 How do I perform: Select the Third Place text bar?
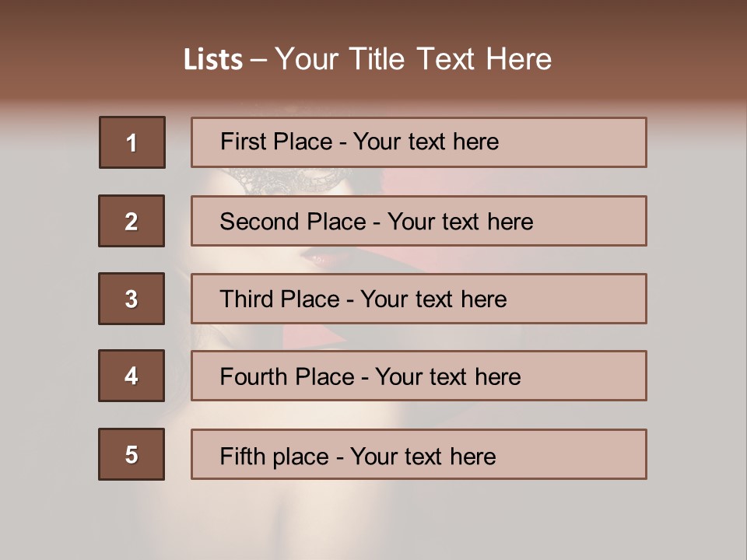419,299
